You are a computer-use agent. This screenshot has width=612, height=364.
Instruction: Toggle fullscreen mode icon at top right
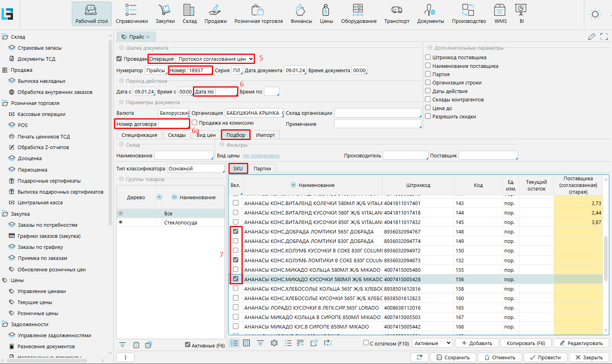coord(604,37)
